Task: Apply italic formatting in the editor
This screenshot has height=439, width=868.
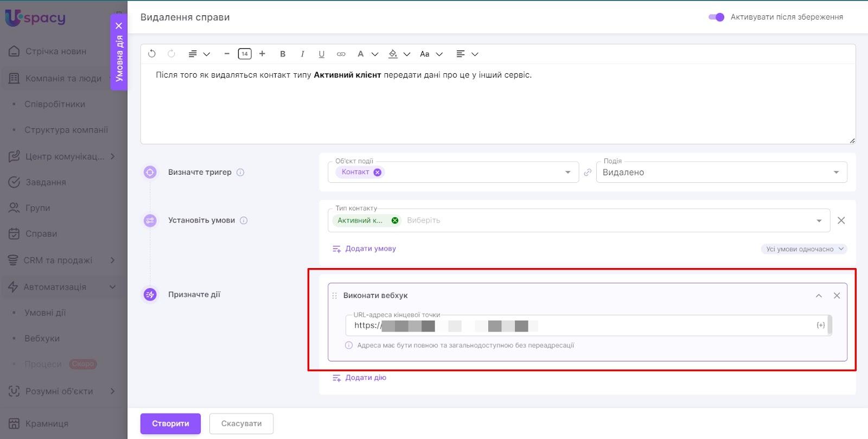Action: pyautogui.click(x=302, y=54)
